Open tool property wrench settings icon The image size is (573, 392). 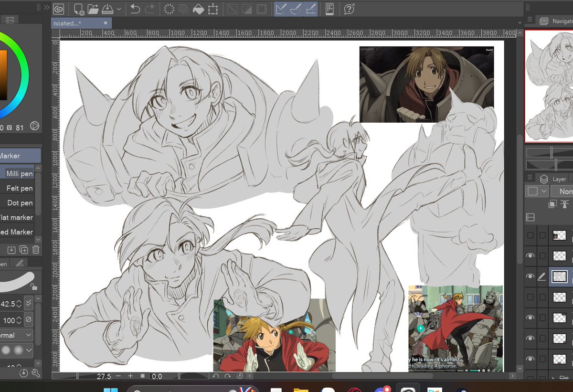coord(35,372)
